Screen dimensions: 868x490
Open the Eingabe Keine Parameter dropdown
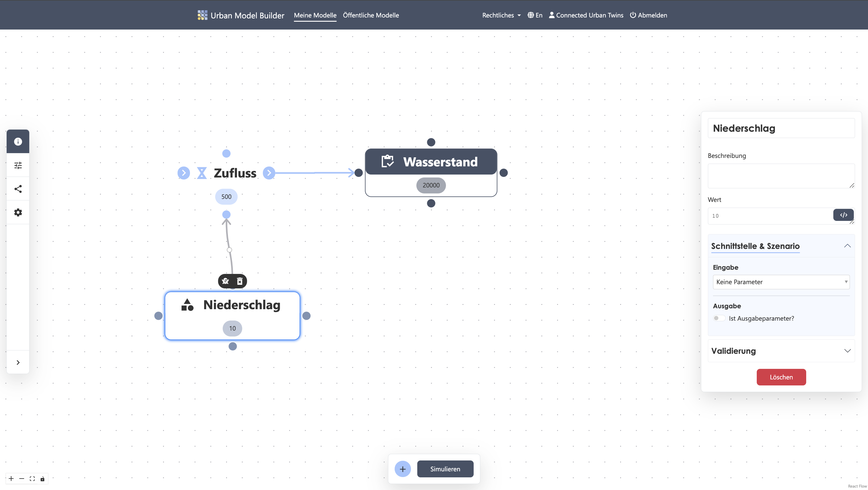click(781, 282)
